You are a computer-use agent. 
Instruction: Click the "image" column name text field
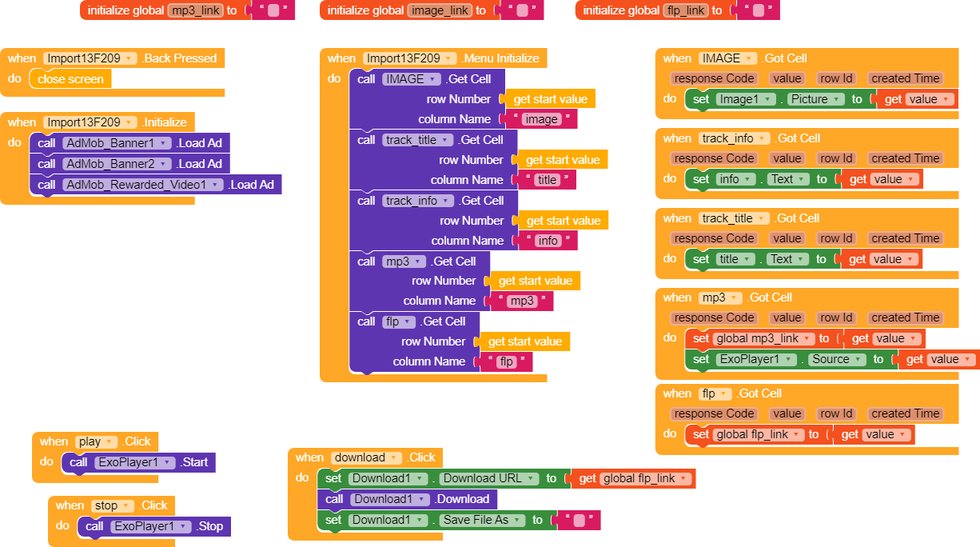[541, 119]
